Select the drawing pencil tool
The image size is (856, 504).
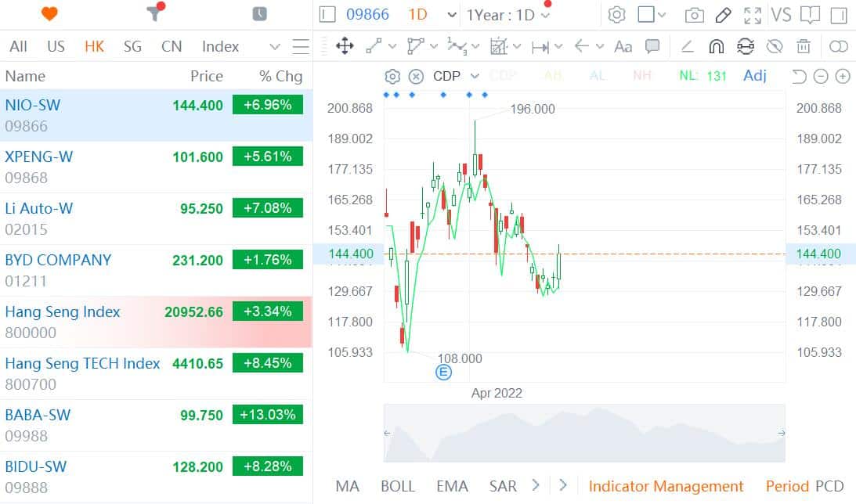[722, 14]
